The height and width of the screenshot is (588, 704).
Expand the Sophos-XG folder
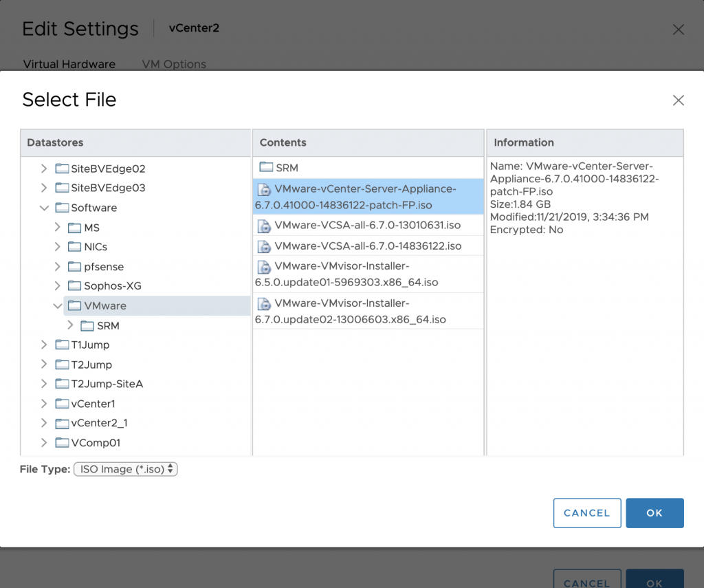click(x=57, y=285)
